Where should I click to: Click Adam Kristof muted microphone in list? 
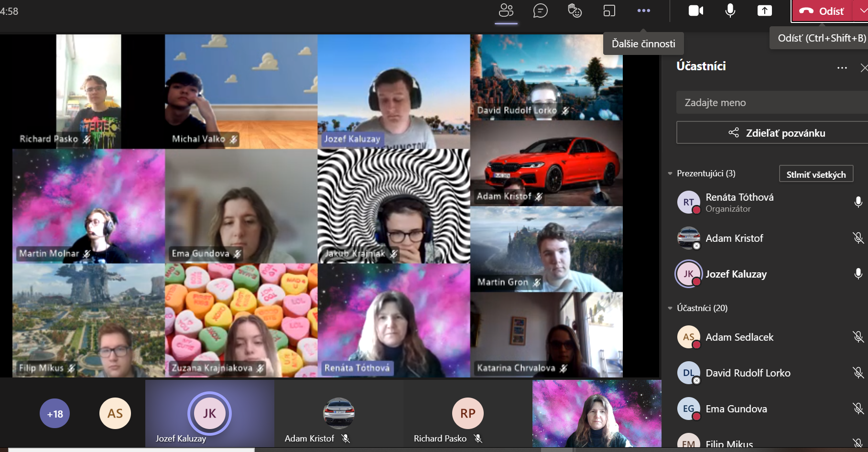coord(858,238)
